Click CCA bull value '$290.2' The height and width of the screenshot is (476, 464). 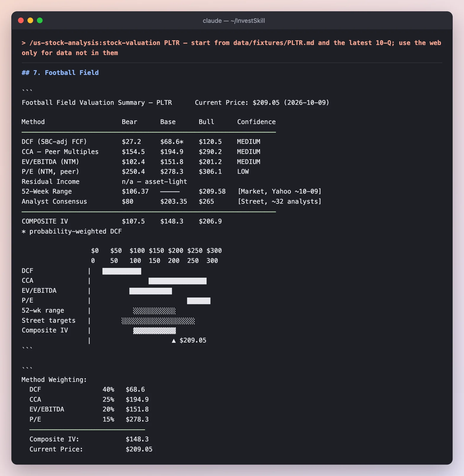pos(210,152)
